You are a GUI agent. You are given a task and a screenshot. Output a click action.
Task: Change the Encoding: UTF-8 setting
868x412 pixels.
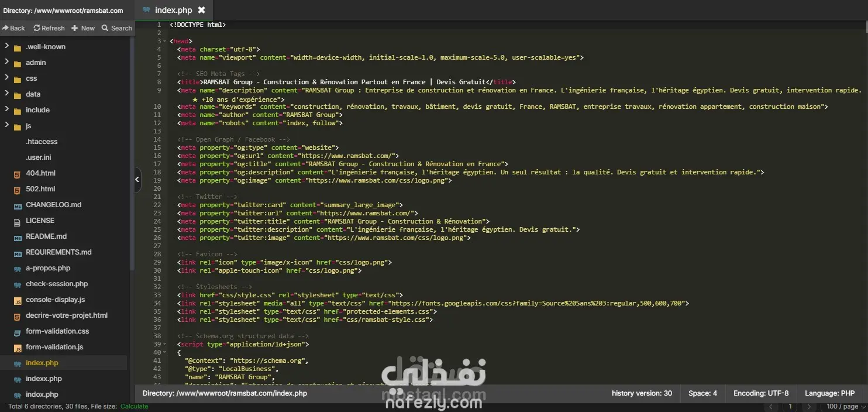(761, 393)
